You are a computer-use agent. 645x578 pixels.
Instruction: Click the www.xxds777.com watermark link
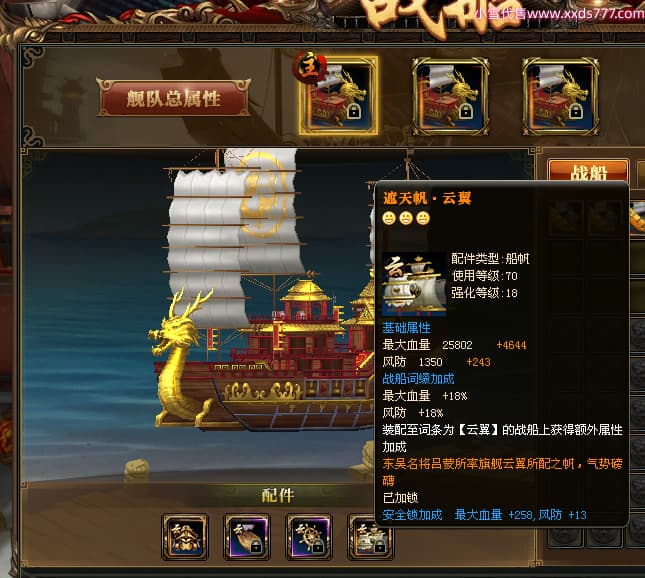(x=586, y=14)
